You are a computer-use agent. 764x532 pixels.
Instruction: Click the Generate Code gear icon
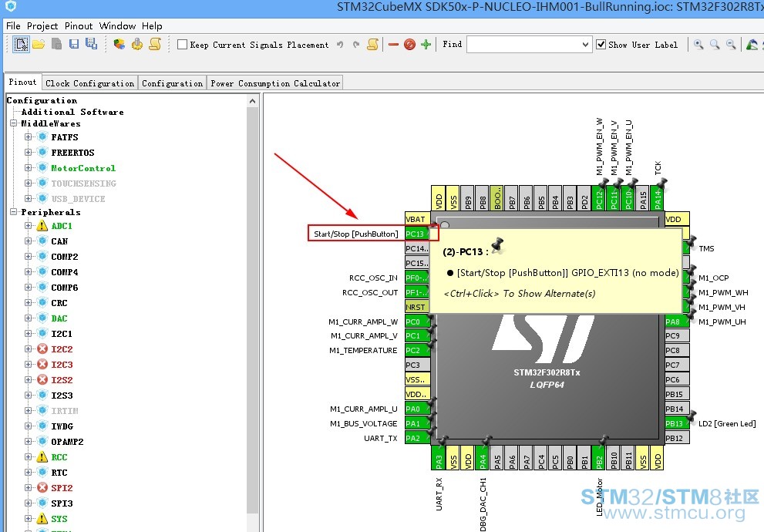(137, 45)
